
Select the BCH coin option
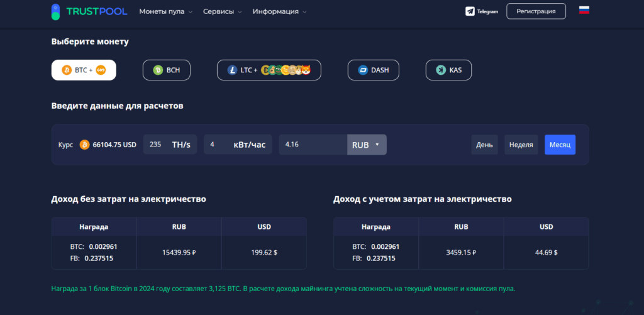coord(167,70)
